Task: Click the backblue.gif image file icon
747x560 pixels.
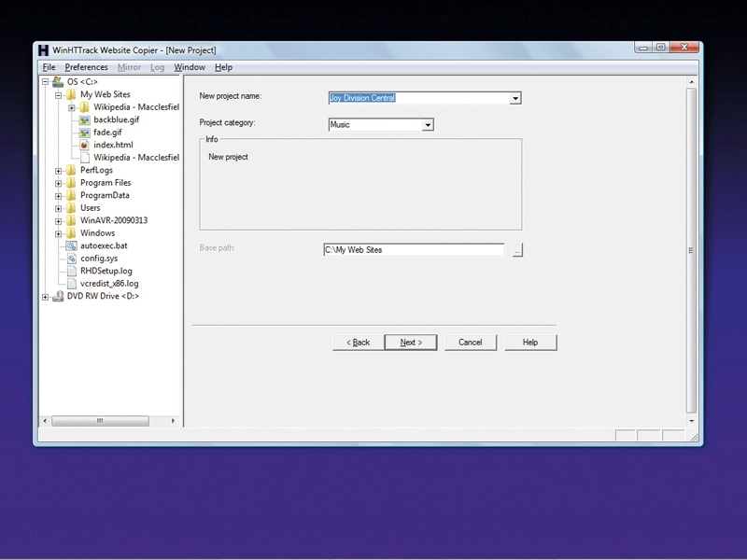Action: click(84, 120)
